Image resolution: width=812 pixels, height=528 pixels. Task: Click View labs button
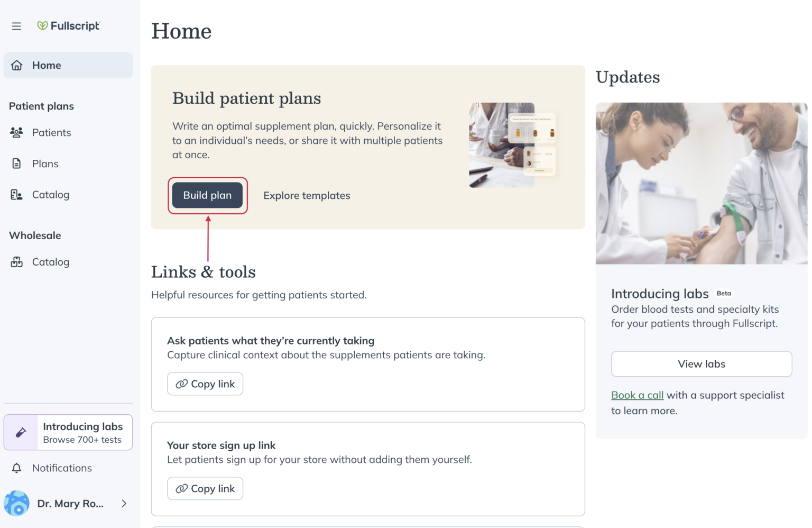[x=701, y=364]
